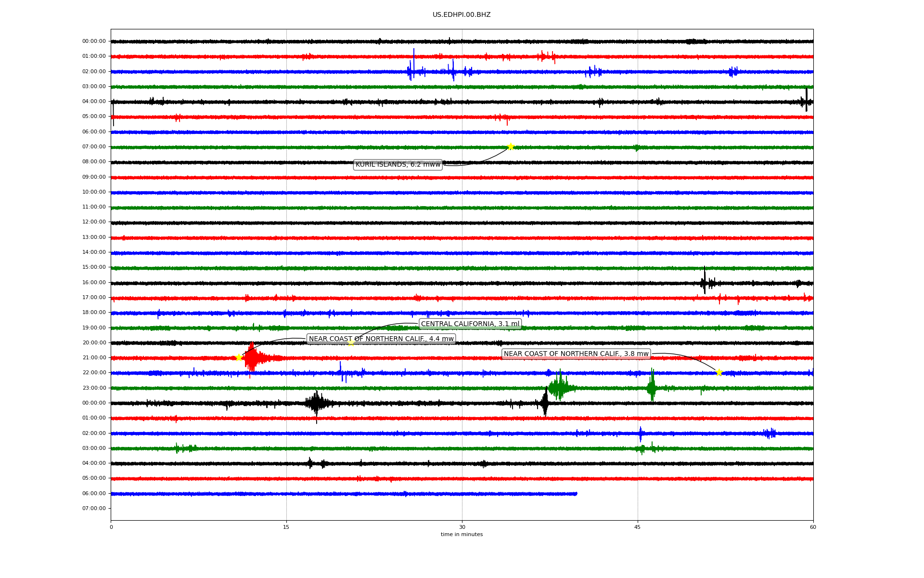
Task: Click the 12:00:00 row time label
Action: (94, 222)
